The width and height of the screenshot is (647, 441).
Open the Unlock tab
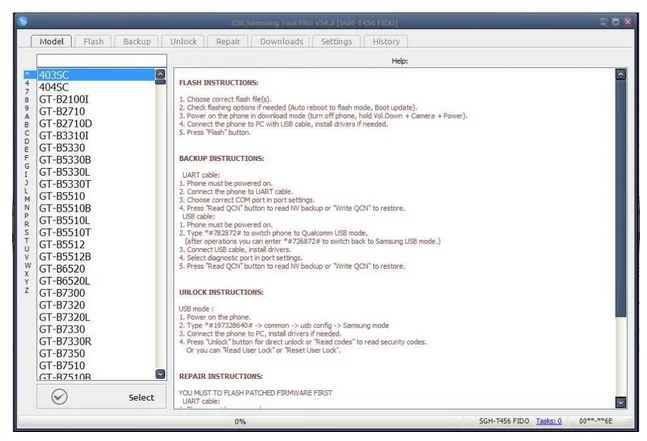tap(183, 41)
